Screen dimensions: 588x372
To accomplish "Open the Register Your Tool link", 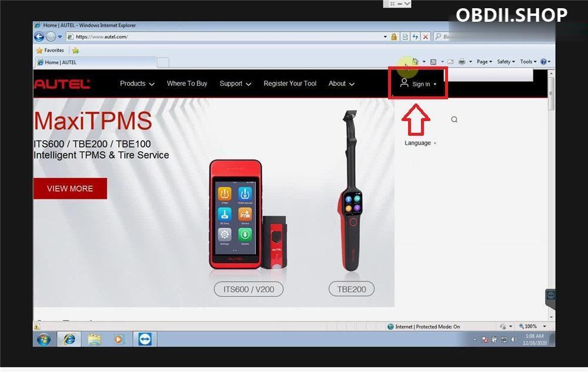I will (290, 83).
